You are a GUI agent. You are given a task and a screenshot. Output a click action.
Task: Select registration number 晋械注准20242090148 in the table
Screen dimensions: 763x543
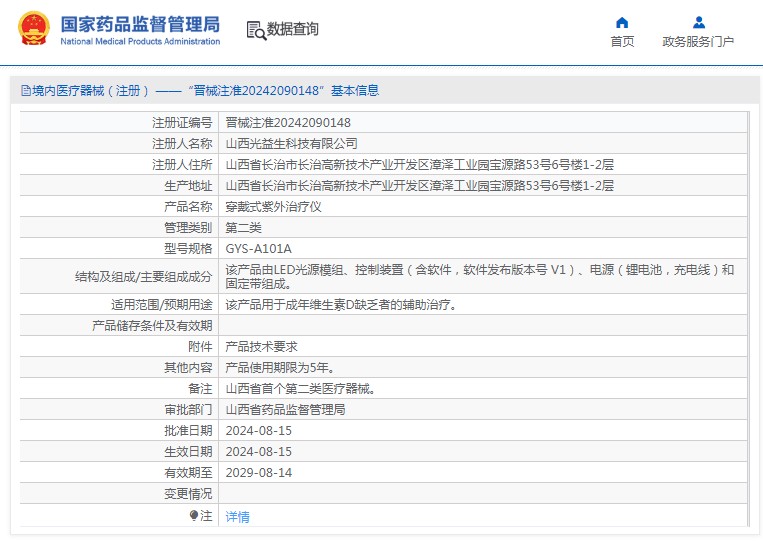(x=288, y=123)
